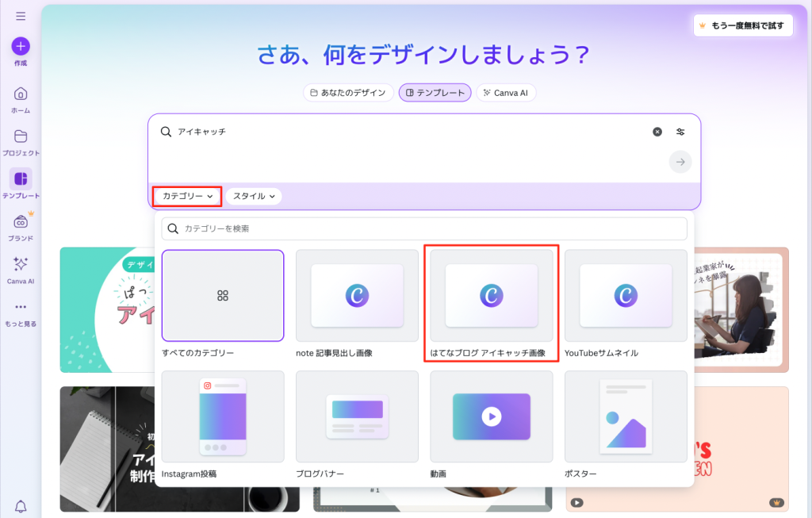Switch to あなたのデザイン tab
This screenshot has height=518, width=812.
(x=349, y=93)
